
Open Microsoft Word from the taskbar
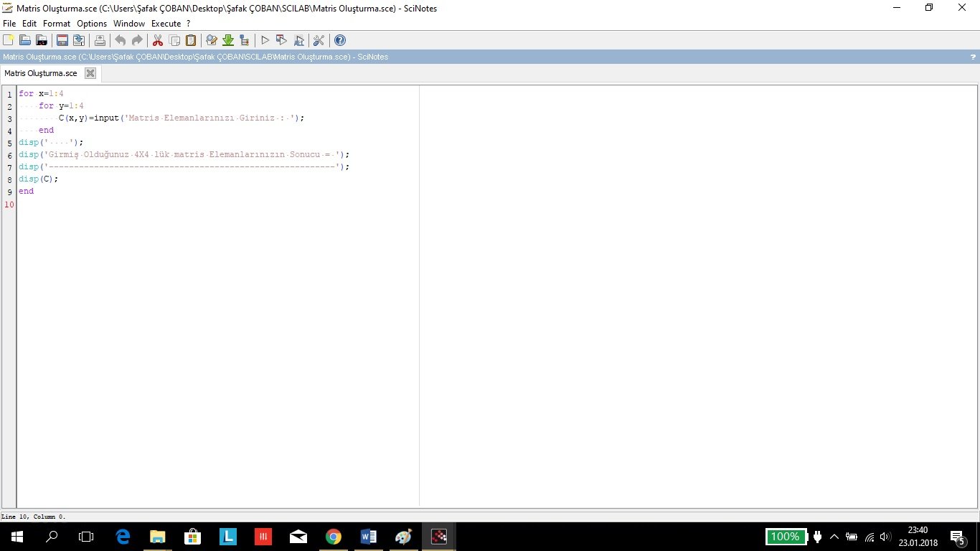pyautogui.click(x=368, y=537)
